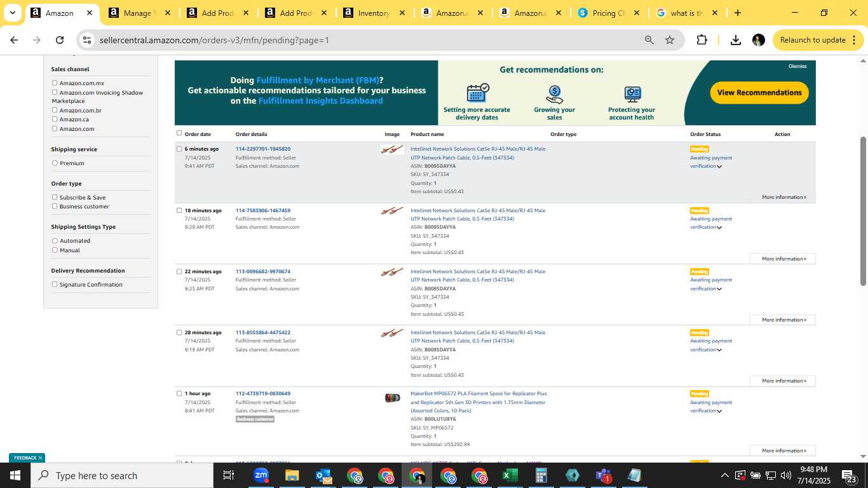Select the order placed 1 hour ago

pyautogui.click(x=179, y=393)
